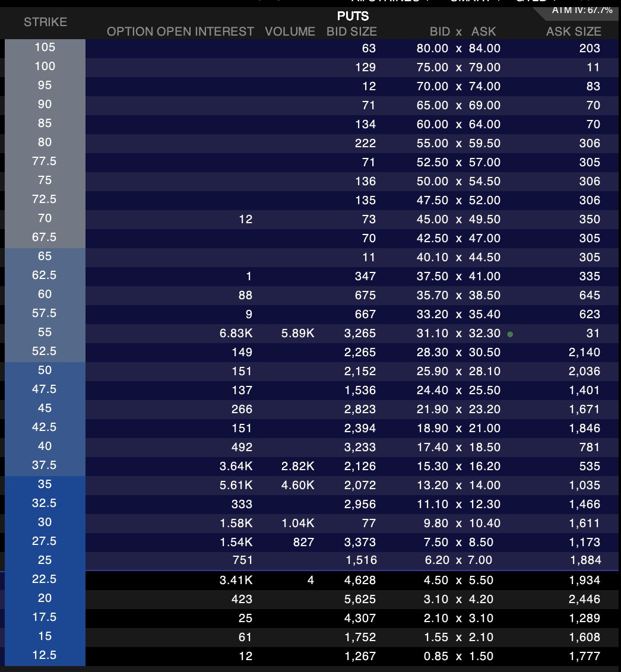Select the 17.5 strike cell

[x=45, y=617]
